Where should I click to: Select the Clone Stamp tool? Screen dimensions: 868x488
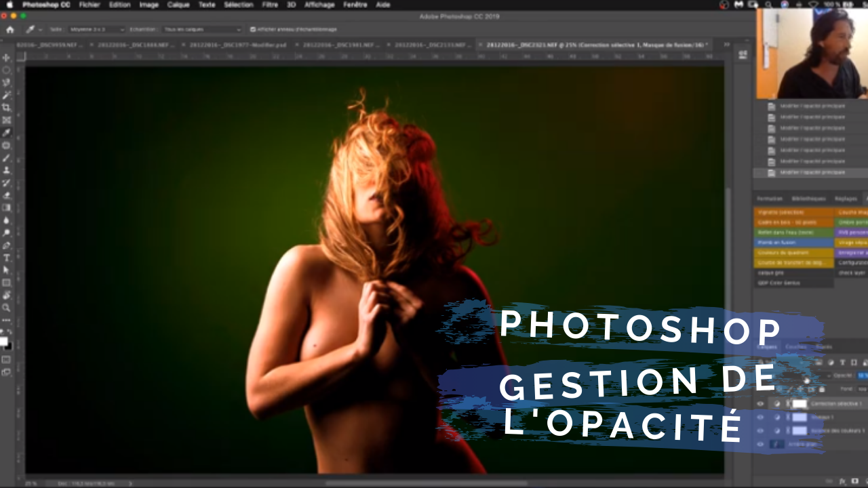(7, 170)
